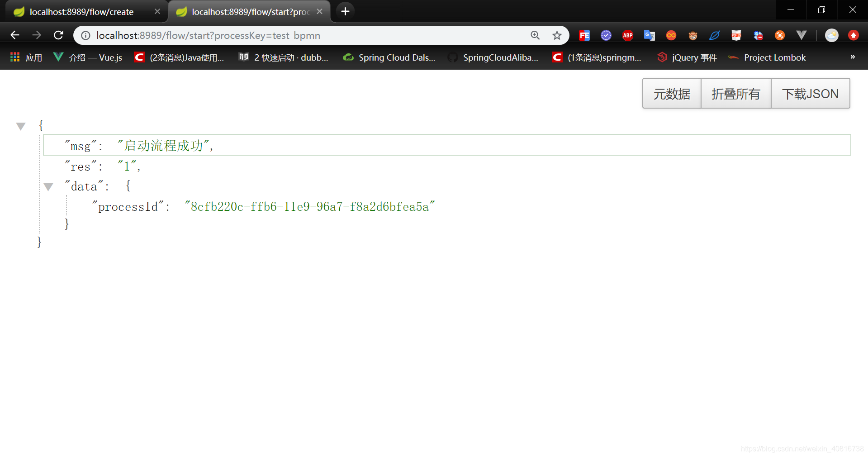Open the red PDF extension icon
The image size is (868, 457).
[x=736, y=35]
